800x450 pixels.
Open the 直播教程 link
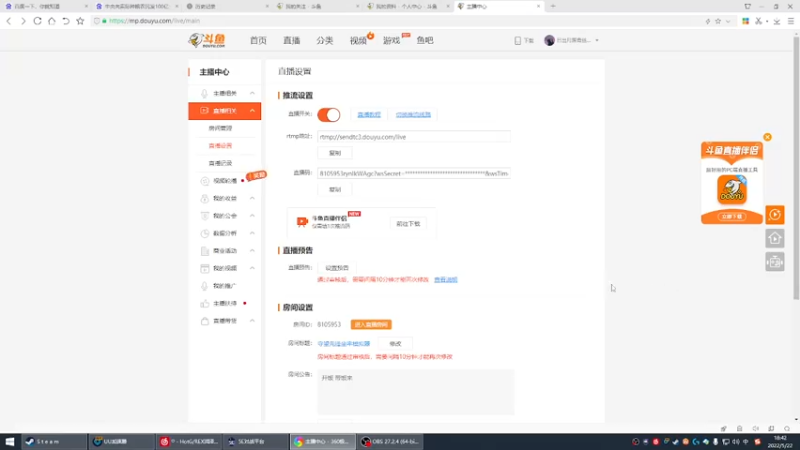369,115
